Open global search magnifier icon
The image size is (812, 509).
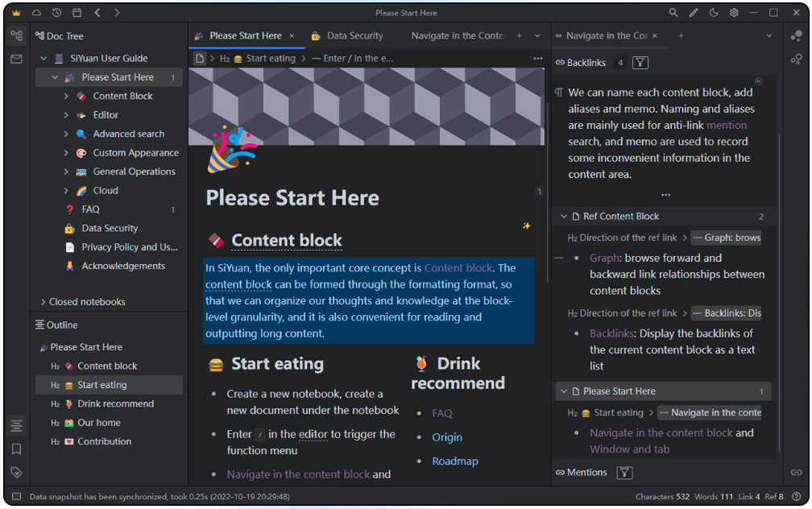[673, 13]
